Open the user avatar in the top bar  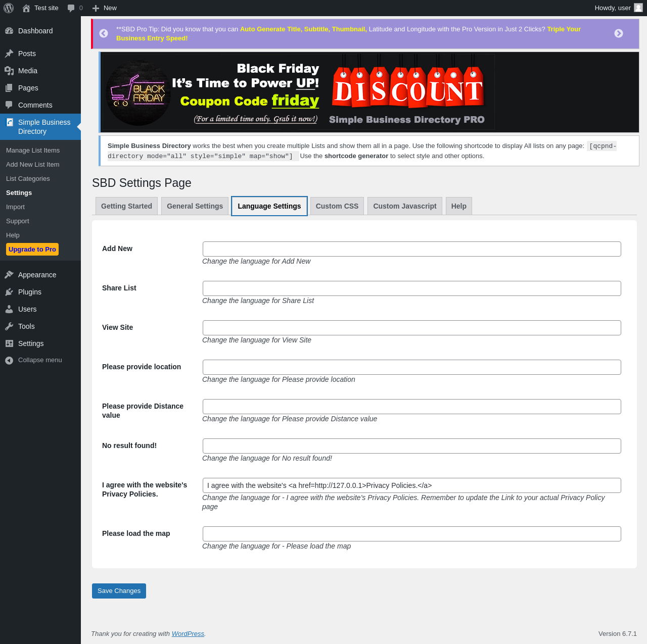point(638,8)
